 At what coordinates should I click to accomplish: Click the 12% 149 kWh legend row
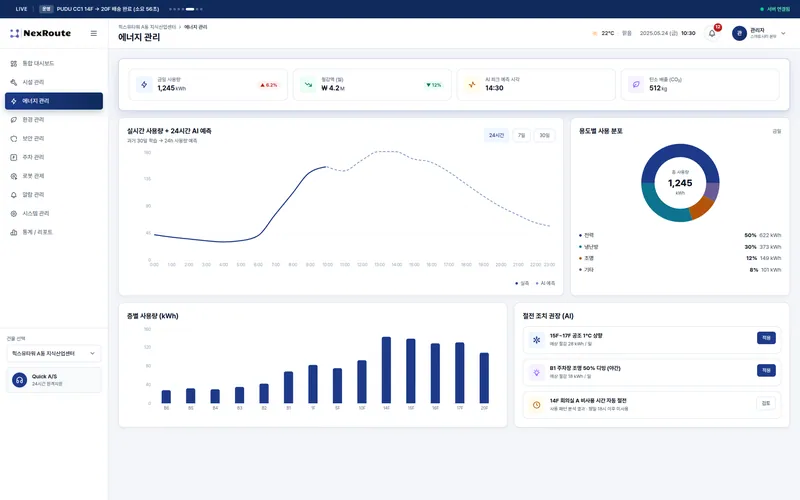680,258
